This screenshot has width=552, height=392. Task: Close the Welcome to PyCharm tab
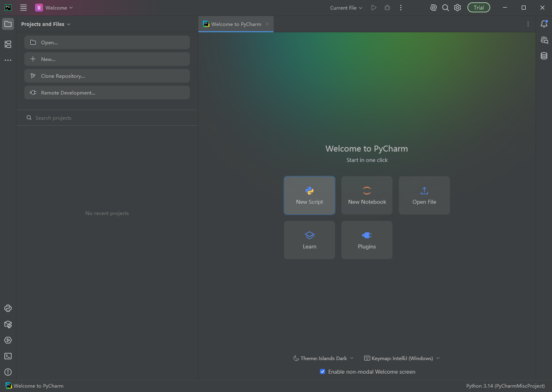click(267, 24)
